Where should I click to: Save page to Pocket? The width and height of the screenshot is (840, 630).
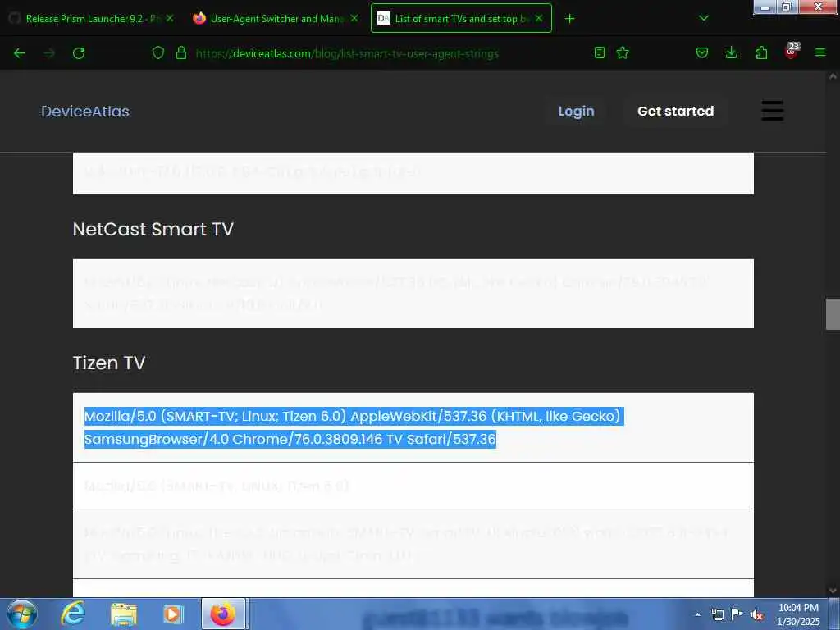coord(702,52)
